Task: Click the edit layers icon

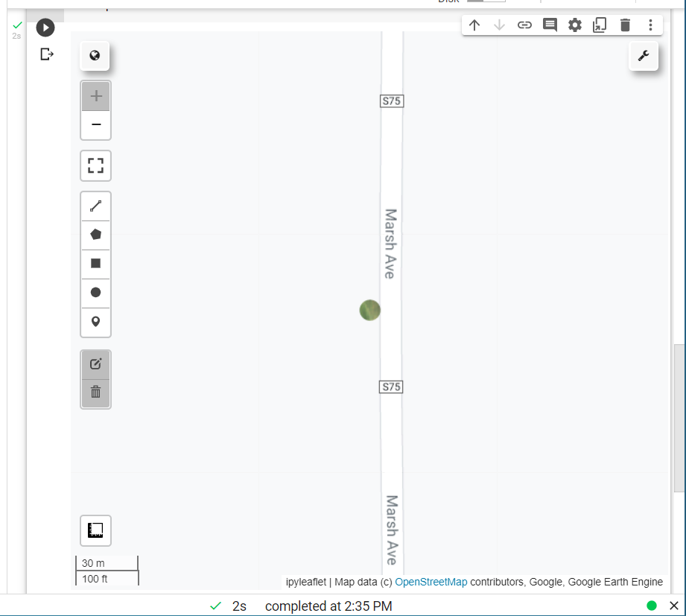Action: [x=96, y=364]
